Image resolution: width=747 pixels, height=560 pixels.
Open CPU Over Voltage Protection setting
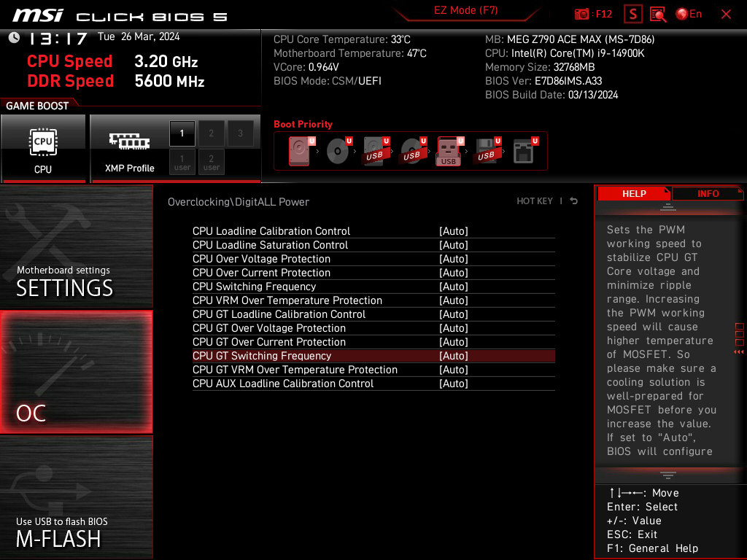(373, 259)
